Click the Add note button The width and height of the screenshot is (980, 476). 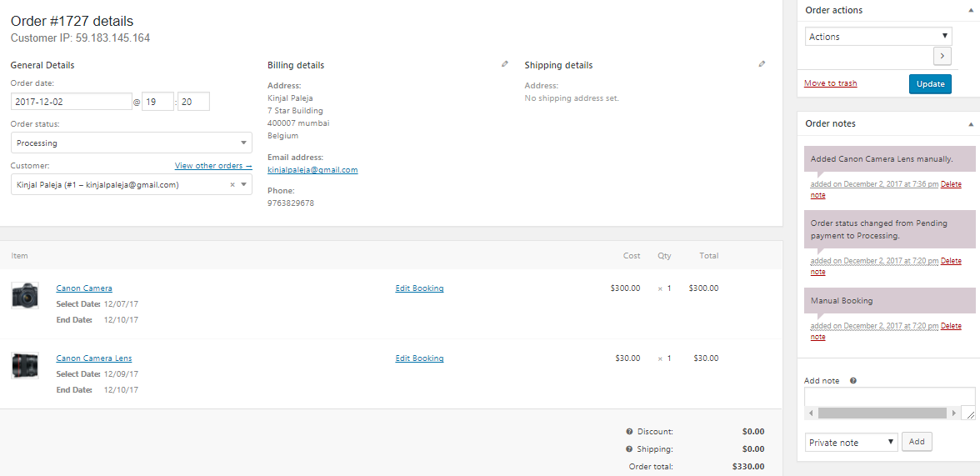point(917,442)
